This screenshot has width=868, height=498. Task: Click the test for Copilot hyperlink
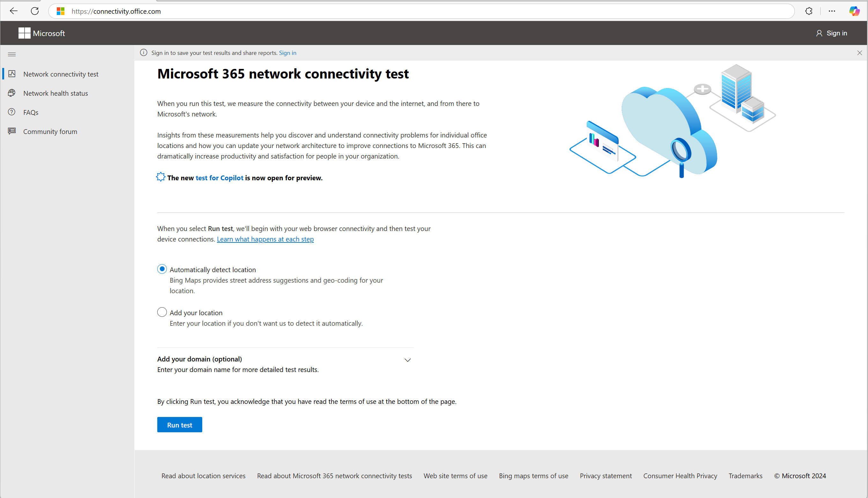pyautogui.click(x=219, y=177)
